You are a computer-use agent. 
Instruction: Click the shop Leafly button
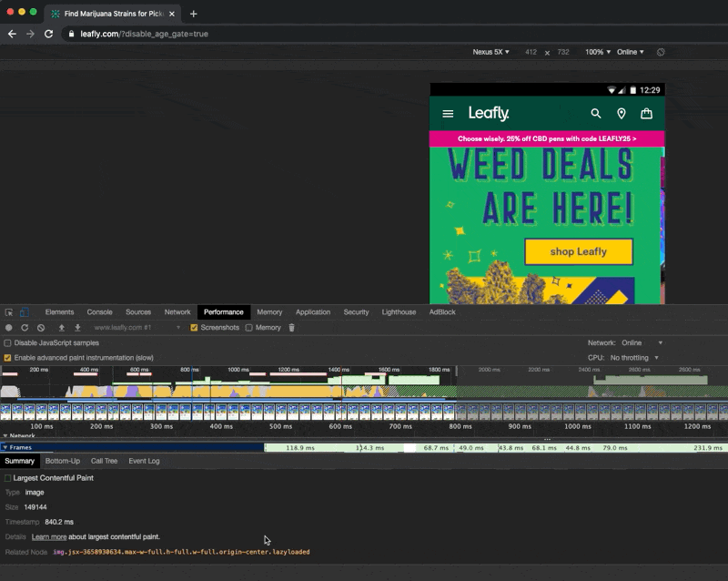point(579,252)
